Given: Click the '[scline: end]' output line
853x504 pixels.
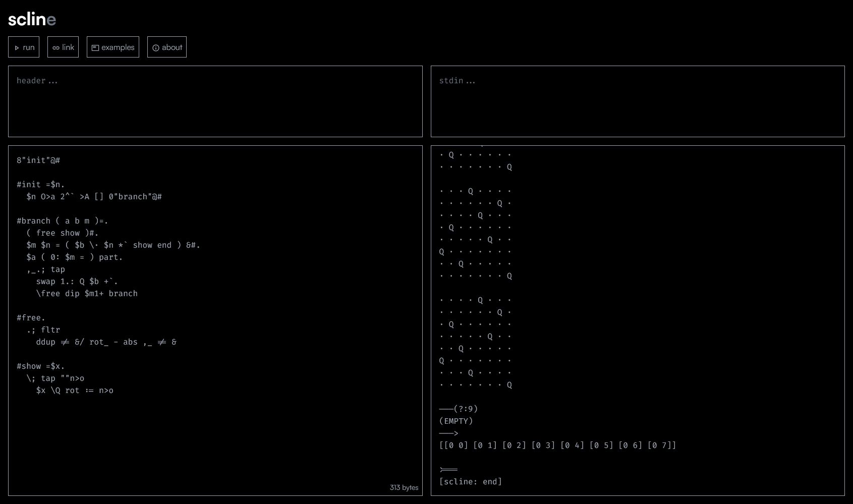Looking at the screenshot, I should tap(471, 481).
